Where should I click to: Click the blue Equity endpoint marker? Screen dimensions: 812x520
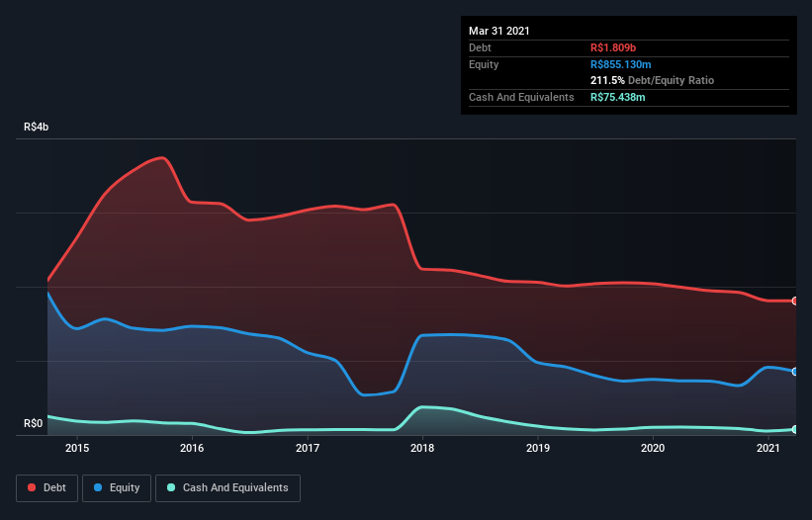pos(795,372)
